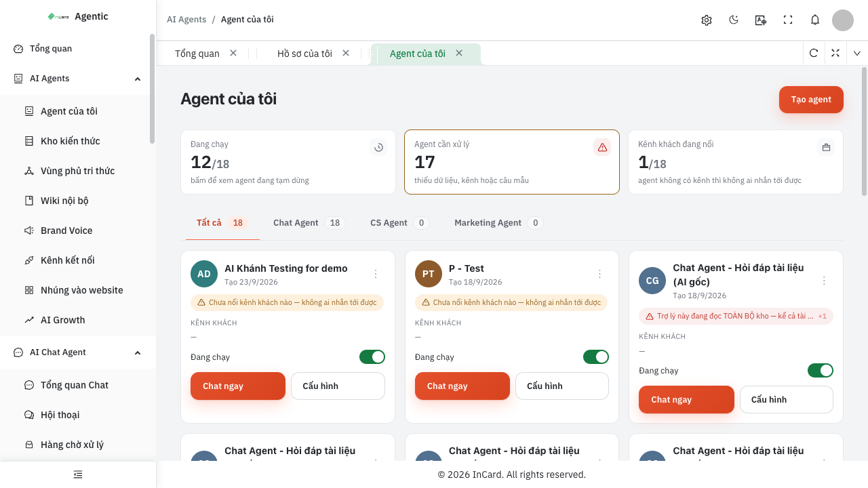Click the AI Agents breadcrumb link
The width and height of the screenshot is (868, 488).
pyautogui.click(x=186, y=20)
